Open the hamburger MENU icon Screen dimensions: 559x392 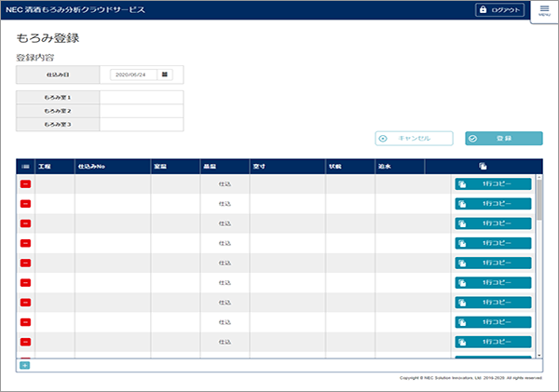tap(544, 10)
